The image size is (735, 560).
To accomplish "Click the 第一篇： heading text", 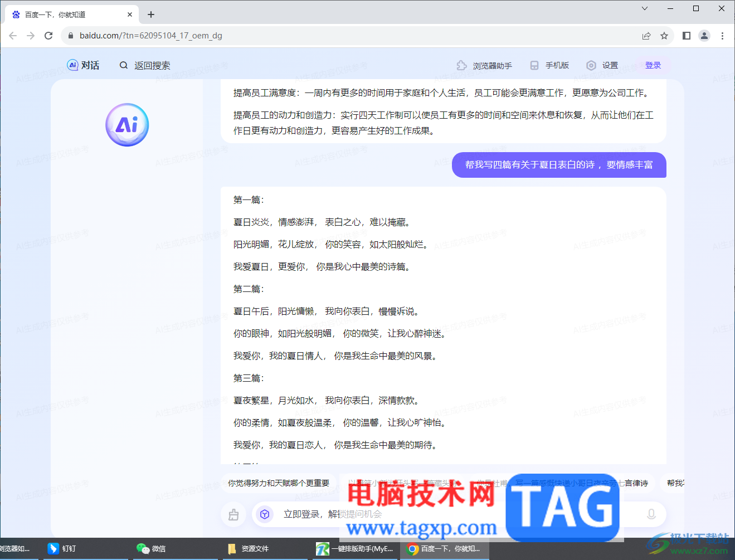I will (x=249, y=200).
